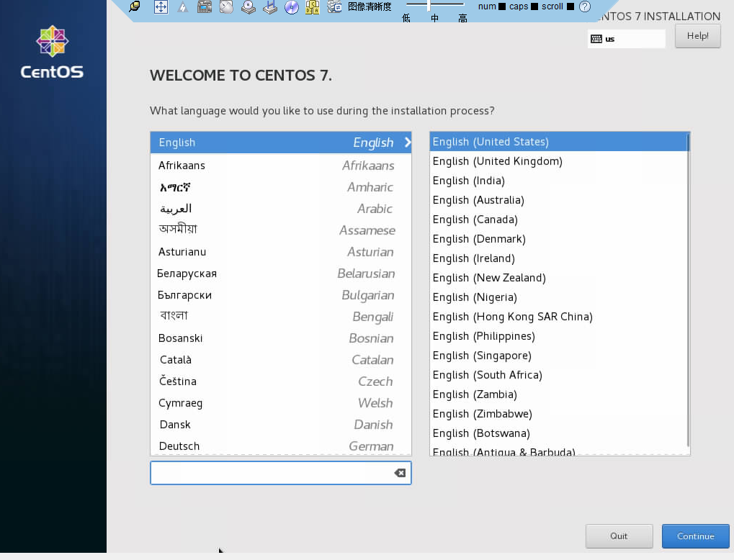Image resolution: width=734 pixels, height=560 pixels.
Task: Select English (Australia) locale
Action: pos(558,200)
